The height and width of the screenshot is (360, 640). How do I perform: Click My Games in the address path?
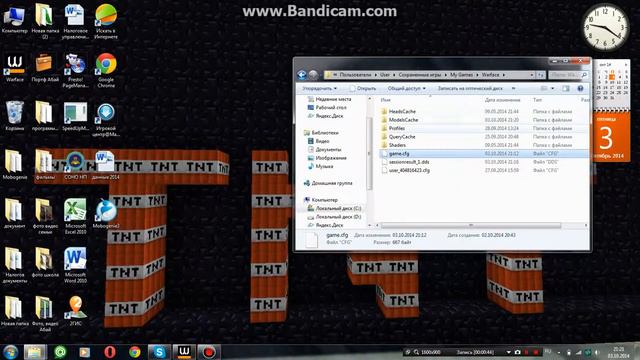coord(461,75)
